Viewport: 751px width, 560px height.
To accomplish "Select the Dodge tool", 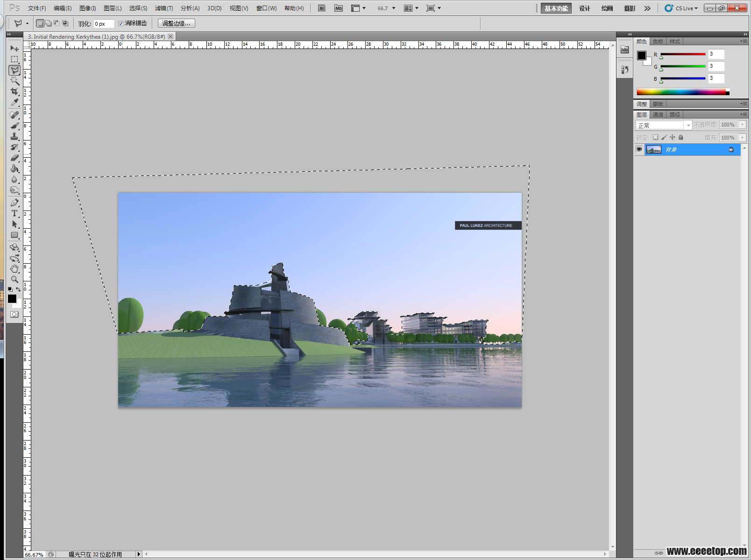I will tap(14, 190).
